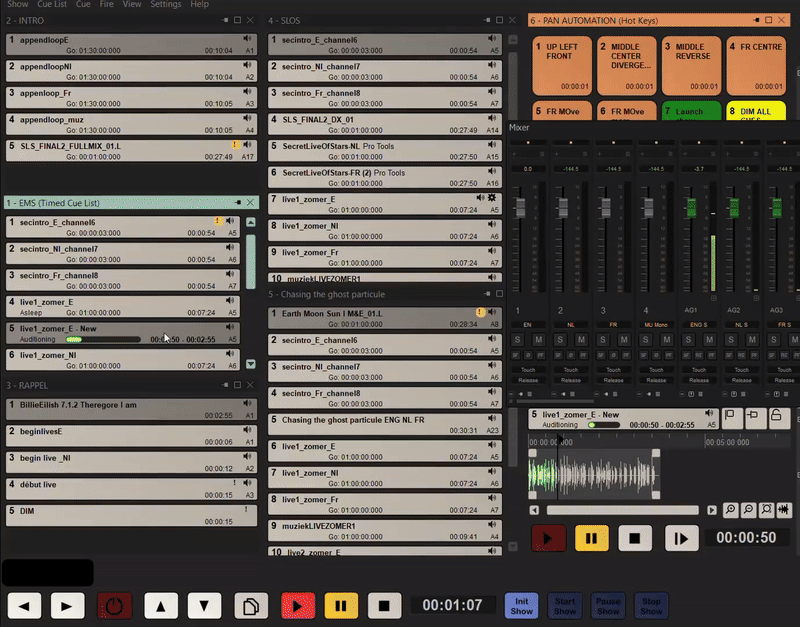
Task: Start playback with the red play button
Action: (x=547, y=538)
